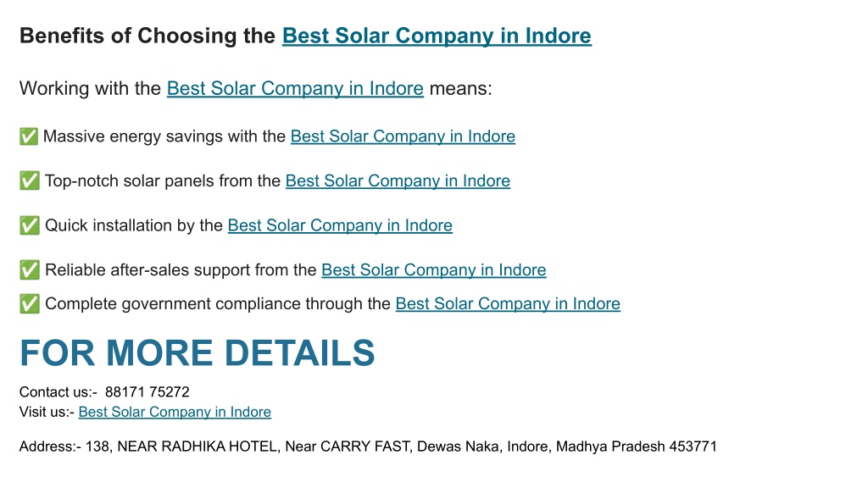Open the 'Visit us' Best Solar Company link

[175, 413]
